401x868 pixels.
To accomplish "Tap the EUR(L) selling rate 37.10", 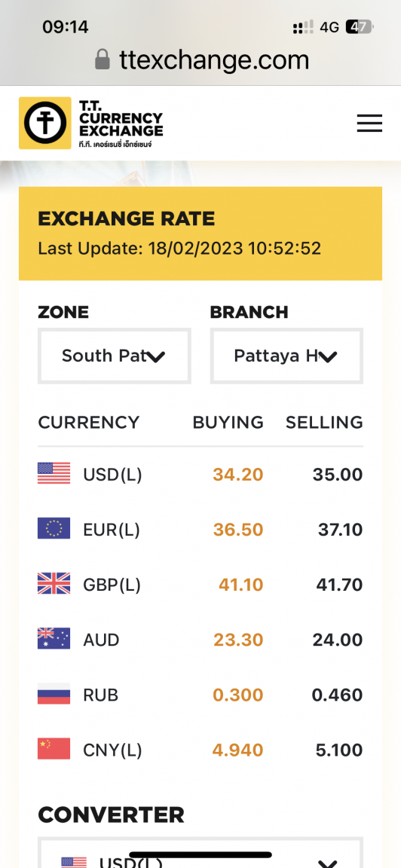I will [340, 530].
